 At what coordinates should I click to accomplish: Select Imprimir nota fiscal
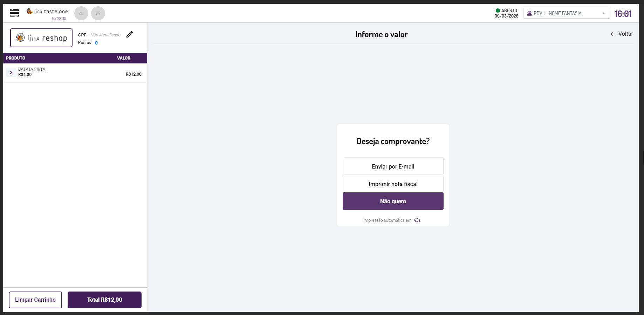393,184
